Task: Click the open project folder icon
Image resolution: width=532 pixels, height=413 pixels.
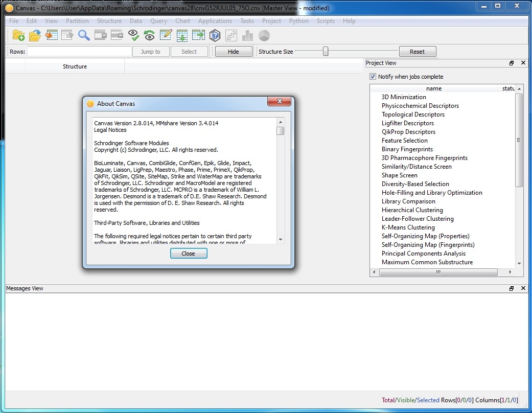Action: 35,35
